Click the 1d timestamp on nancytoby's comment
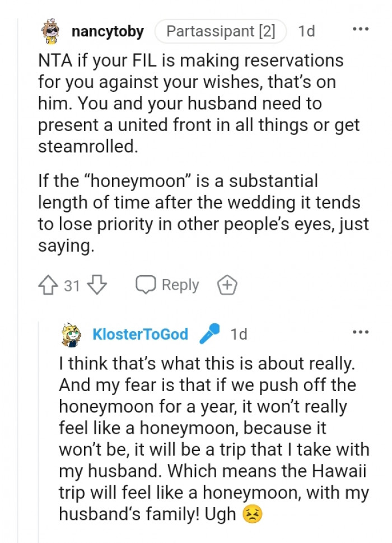Screen dimensions: 392x543 click(306, 32)
